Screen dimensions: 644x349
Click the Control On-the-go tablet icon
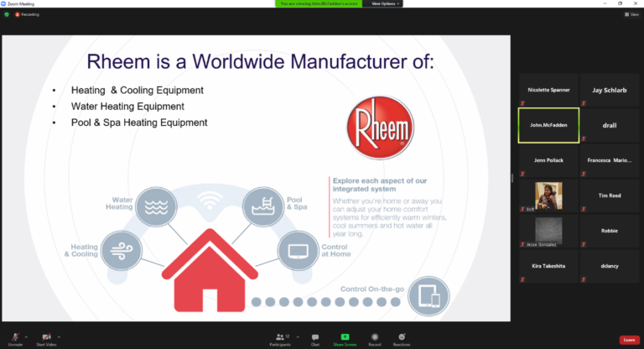[x=428, y=296]
